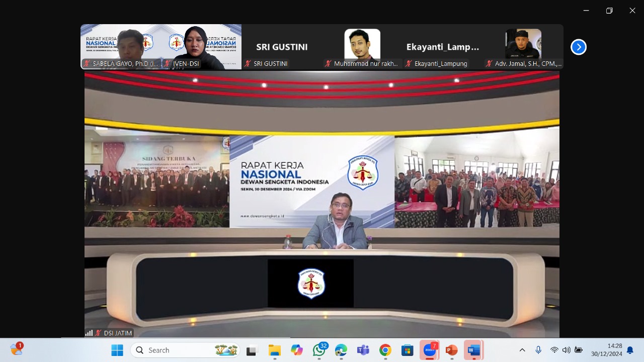Open WhatsApp from the taskbar
The width and height of the screenshot is (644, 362).
pyautogui.click(x=319, y=350)
